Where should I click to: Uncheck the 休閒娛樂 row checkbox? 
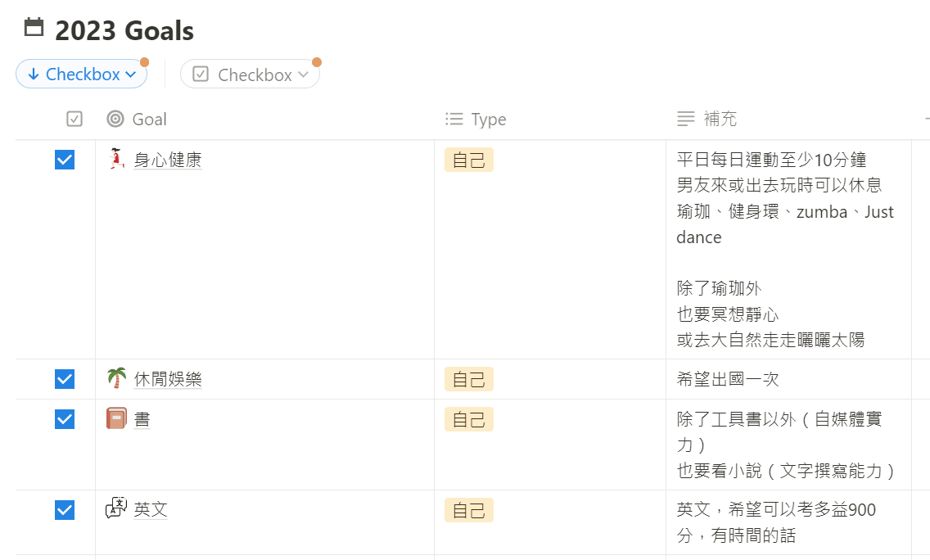(x=65, y=378)
